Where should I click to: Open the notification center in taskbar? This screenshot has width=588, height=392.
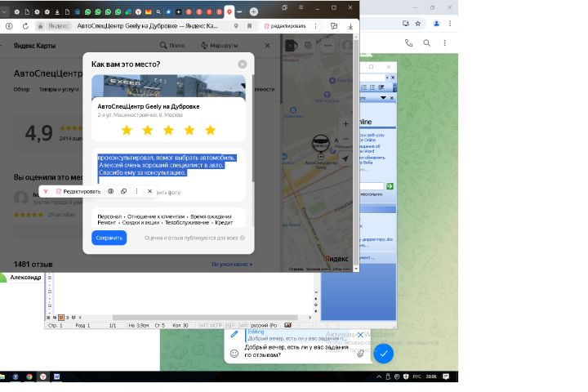[446, 376]
